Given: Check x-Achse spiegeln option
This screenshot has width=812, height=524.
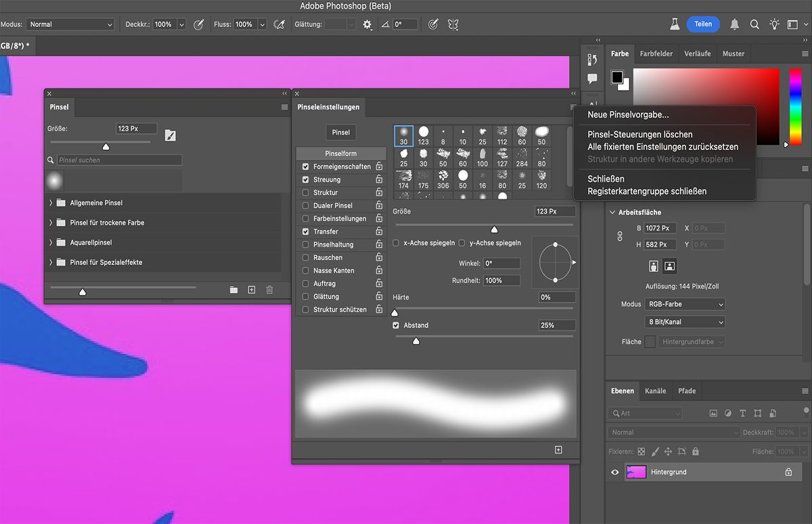Looking at the screenshot, I should point(397,243).
